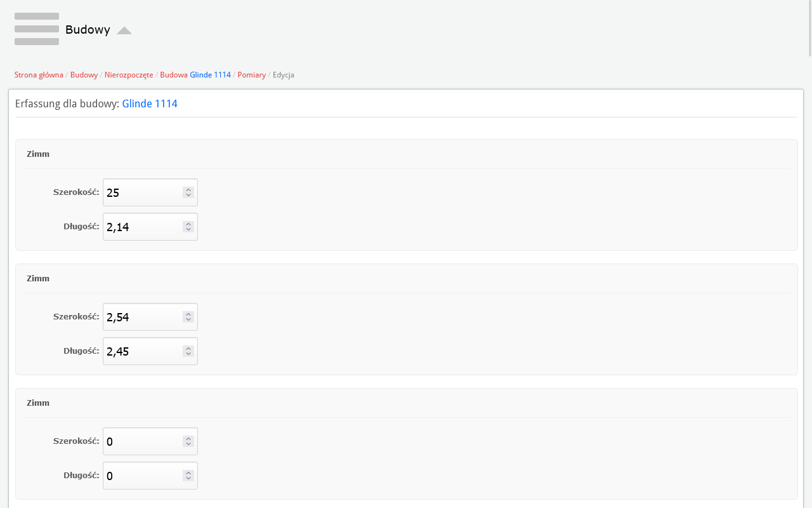Image resolution: width=812 pixels, height=508 pixels.
Task: Open Glinde 1114 link in Erfassung heading
Action: click(x=150, y=104)
